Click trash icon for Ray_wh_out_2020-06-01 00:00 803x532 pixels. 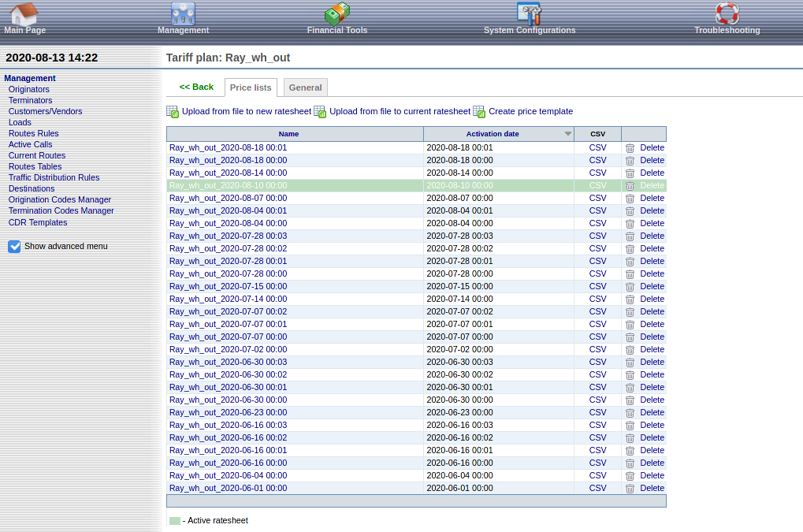(630, 488)
